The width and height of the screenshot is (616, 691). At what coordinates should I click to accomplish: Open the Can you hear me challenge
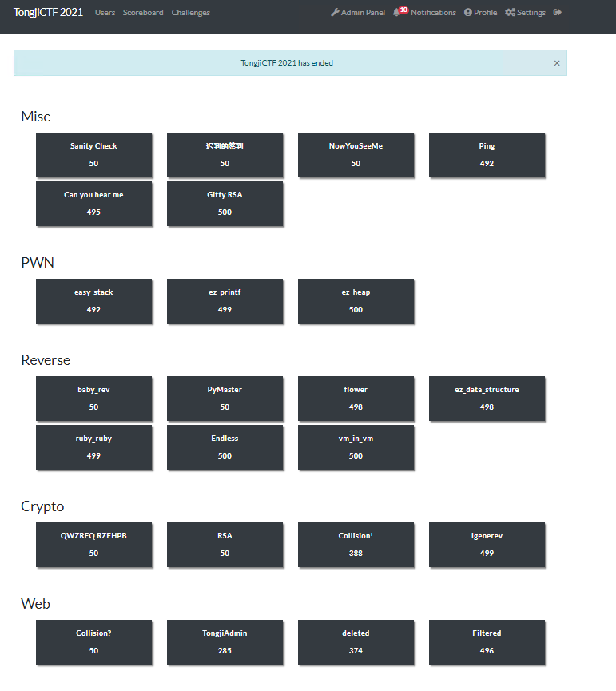93,204
